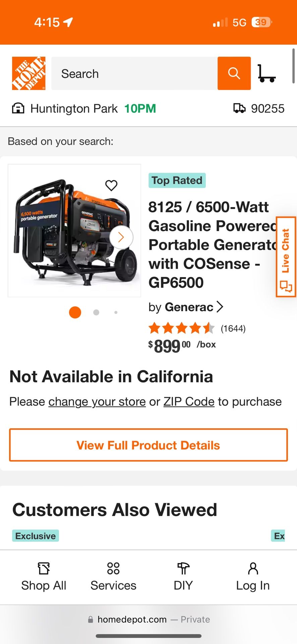This screenshot has width=297, height=644.
Task: Expand the Generac brand chevron
Action: 220,307
